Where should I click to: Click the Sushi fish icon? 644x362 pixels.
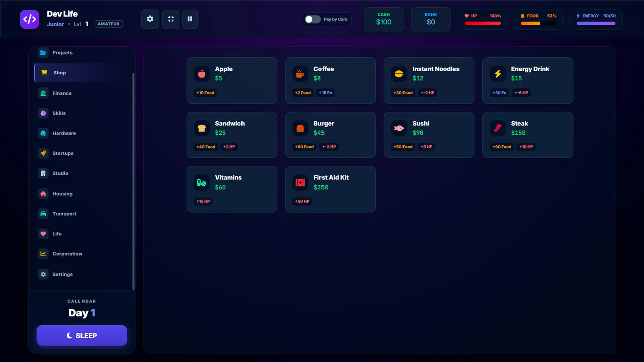click(399, 128)
